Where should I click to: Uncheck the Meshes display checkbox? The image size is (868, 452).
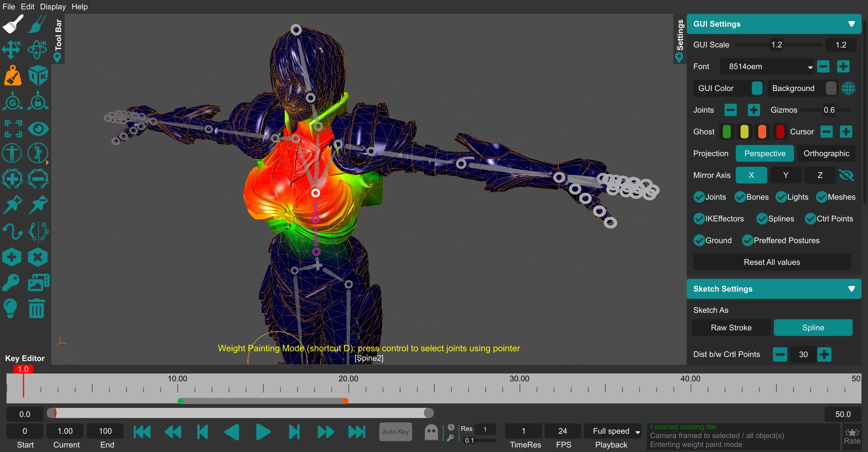[821, 197]
